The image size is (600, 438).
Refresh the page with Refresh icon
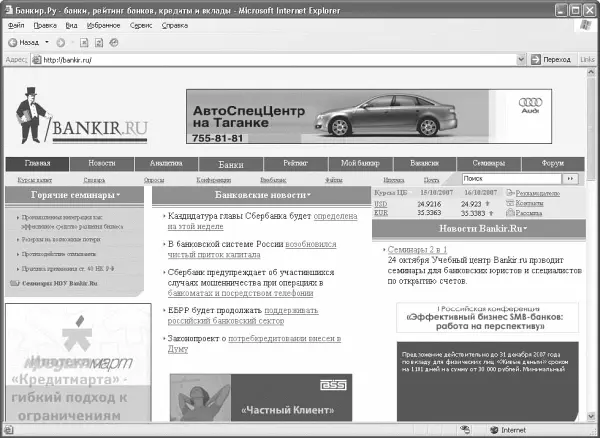(x=99, y=43)
